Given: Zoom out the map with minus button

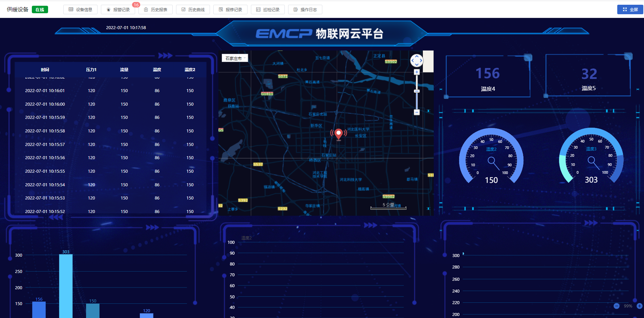Looking at the screenshot, I should (417, 112).
